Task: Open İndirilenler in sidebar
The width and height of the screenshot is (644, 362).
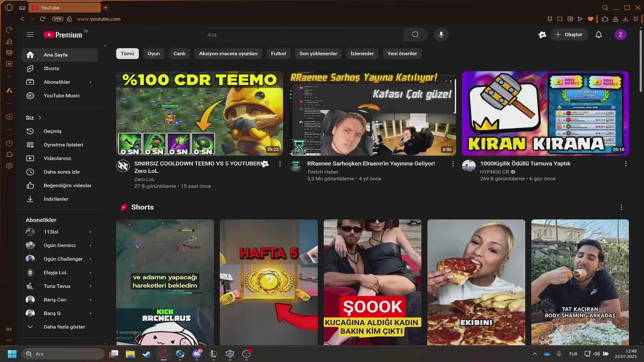Action: pyautogui.click(x=59, y=199)
